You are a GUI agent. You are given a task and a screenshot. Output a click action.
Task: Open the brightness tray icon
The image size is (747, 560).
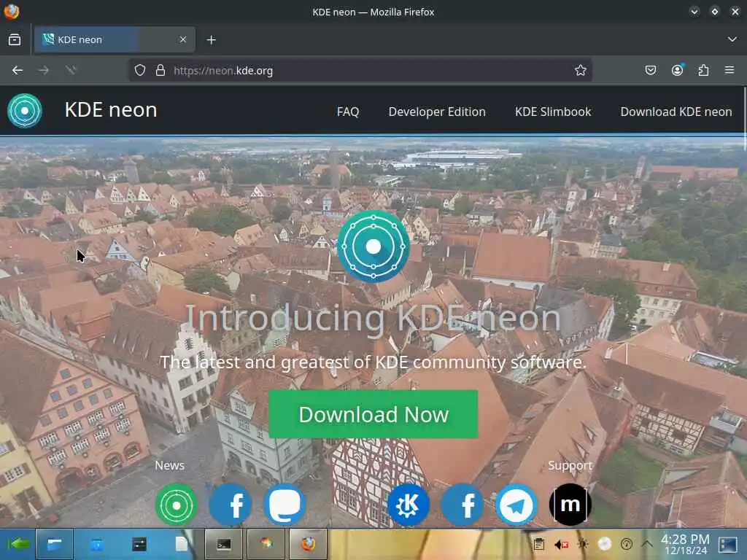583,544
